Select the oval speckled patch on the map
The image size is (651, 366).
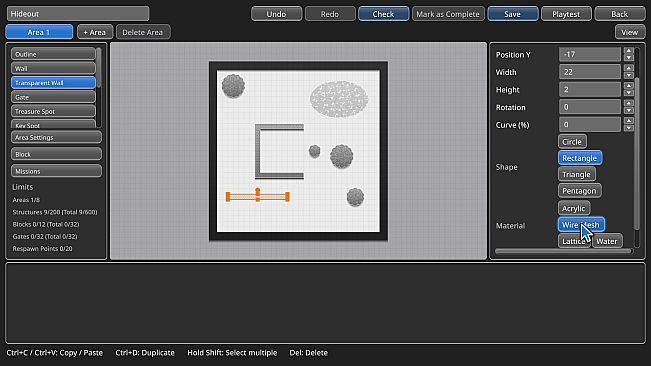339,99
